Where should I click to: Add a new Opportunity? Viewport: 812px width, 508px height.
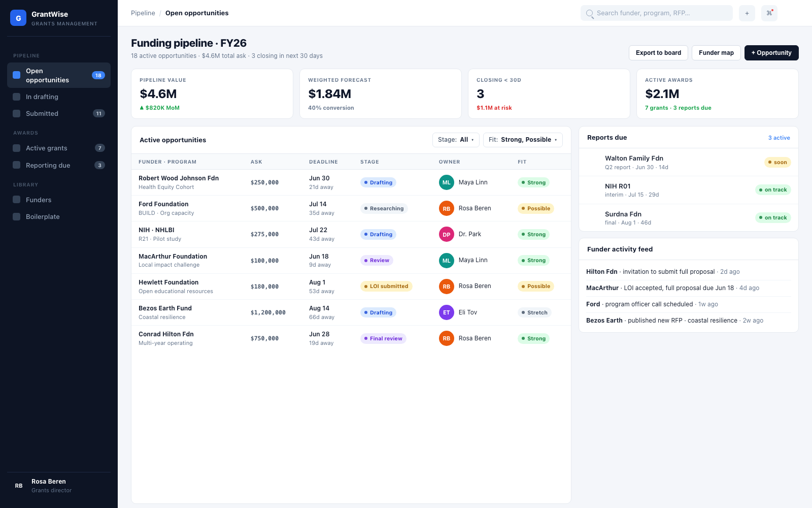[771, 53]
